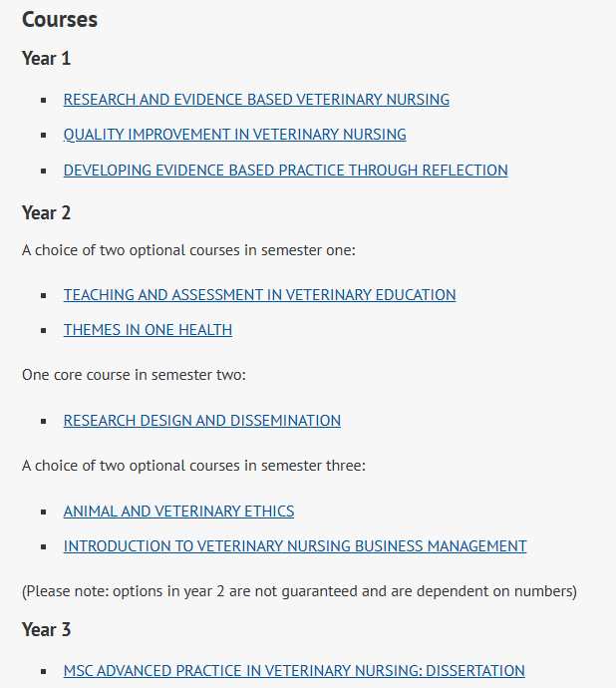This screenshot has width=616, height=688.
Task: Click the 'One core course in semester two' text
Action: click(134, 375)
